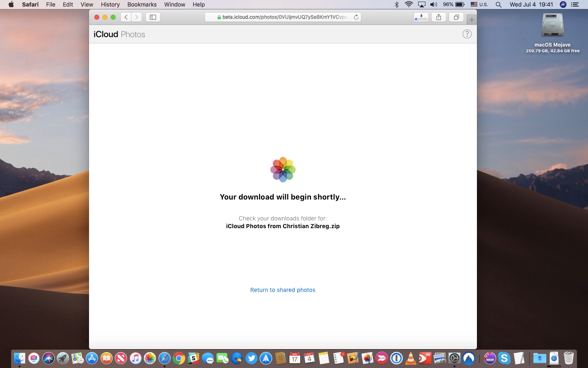
Task: Open Notification Center list icon
Action: coord(575,4)
